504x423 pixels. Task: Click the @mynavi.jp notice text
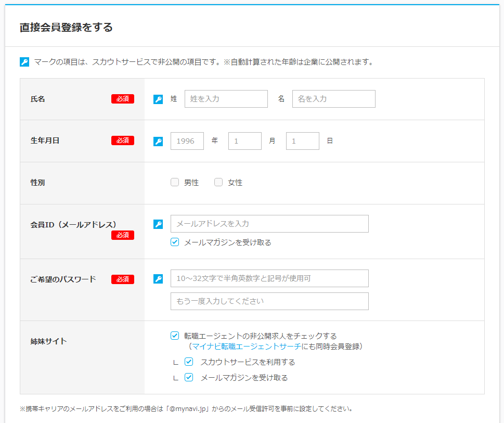[186, 408]
